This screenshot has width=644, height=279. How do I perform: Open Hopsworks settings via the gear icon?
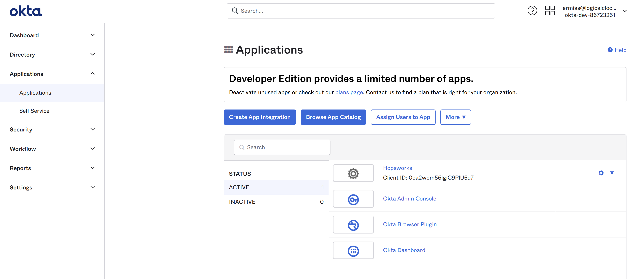pos(601,173)
